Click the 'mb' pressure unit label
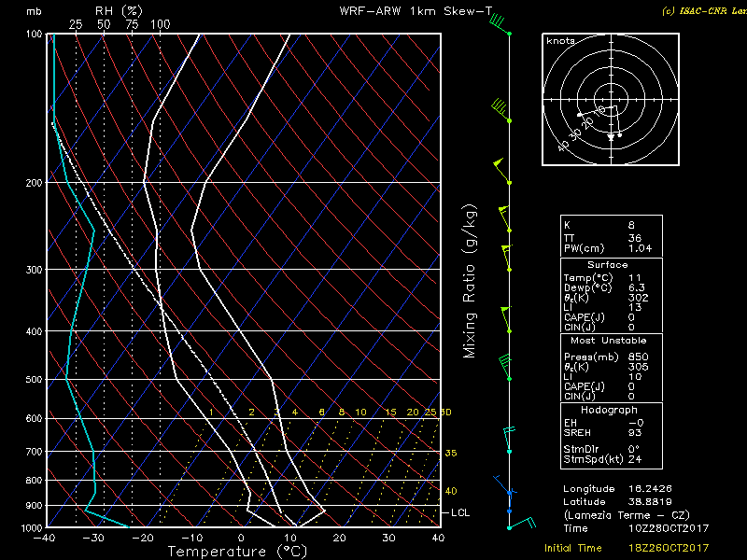The width and height of the screenshot is (747, 560). (x=34, y=11)
